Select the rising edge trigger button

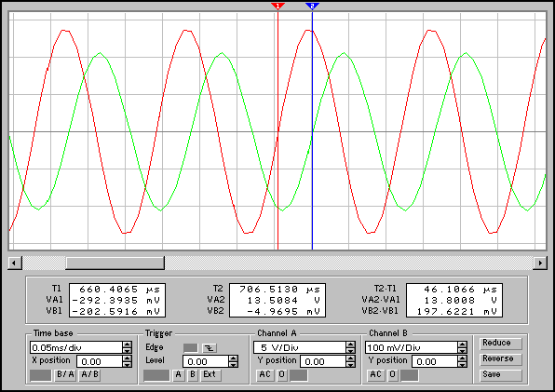pyautogui.click(x=190, y=348)
